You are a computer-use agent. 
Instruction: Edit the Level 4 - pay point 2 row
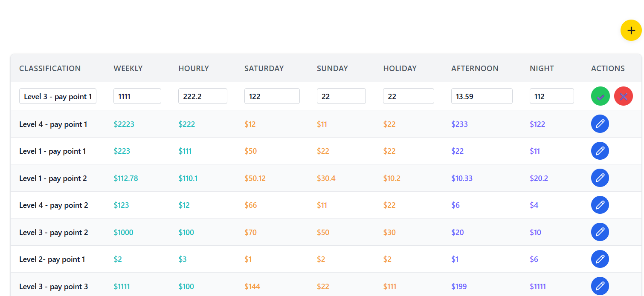coord(600,205)
